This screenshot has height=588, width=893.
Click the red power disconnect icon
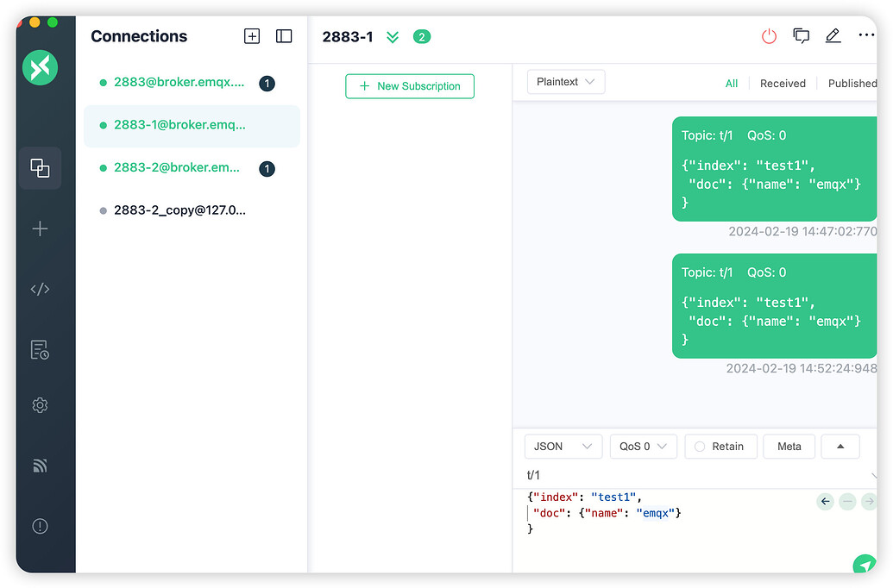pyautogui.click(x=769, y=36)
